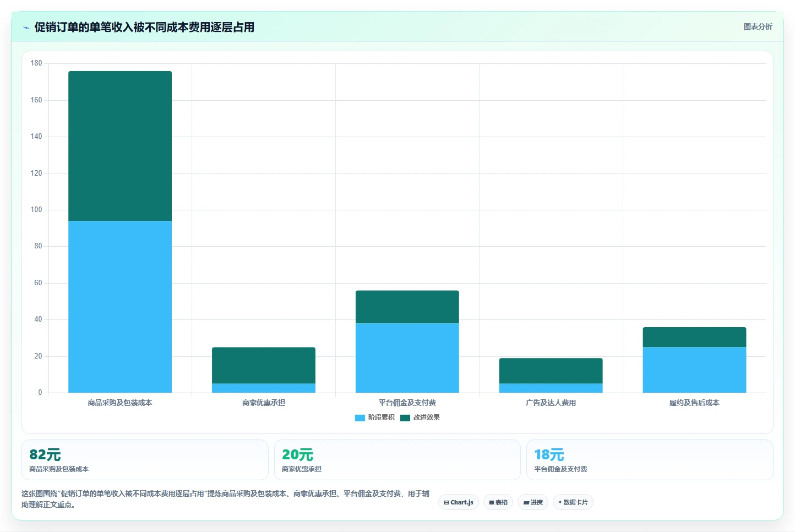Click the dark green segment of 商品采购及包装成本 bar
795x532 pixels.
120,146
